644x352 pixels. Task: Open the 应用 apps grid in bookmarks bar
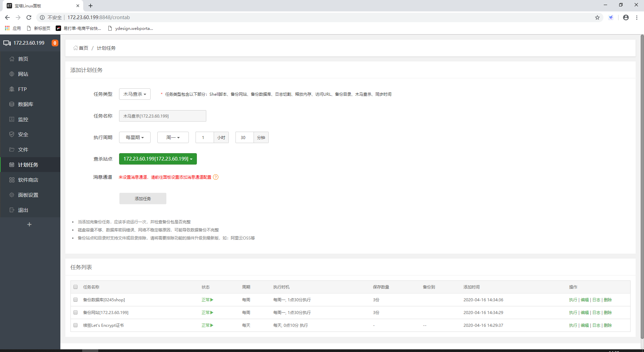pyautogui.click(x=13, y=28)
